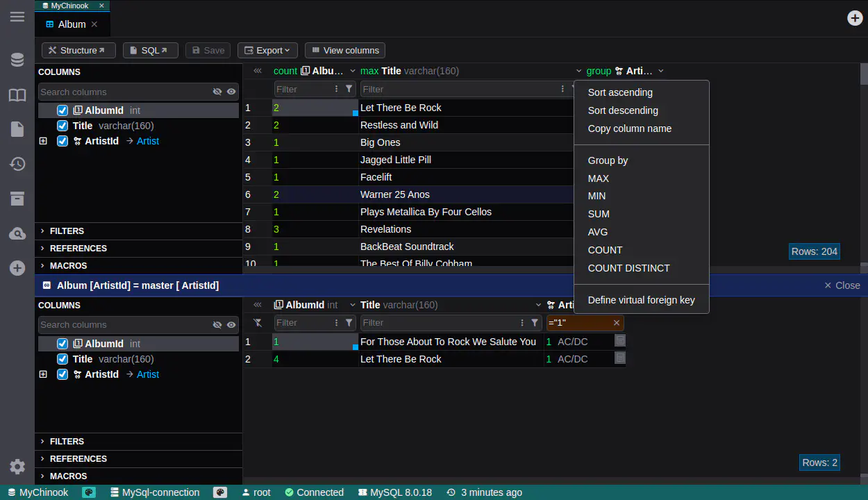868x500 pixels.
Task: Open the Export dropdown
Action: click(x=267, y=51)
